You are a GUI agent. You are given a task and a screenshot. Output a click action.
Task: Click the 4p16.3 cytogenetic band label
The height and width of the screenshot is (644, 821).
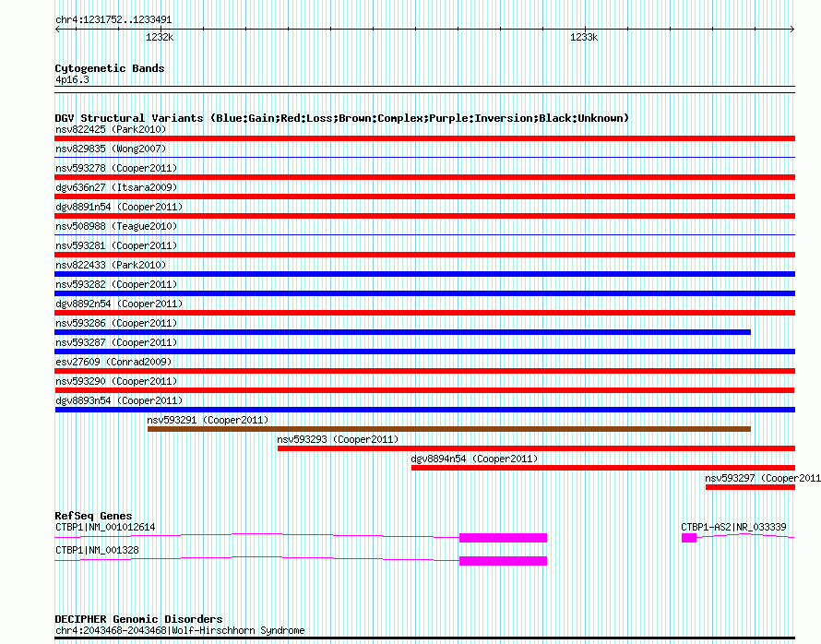click(72, 79)
